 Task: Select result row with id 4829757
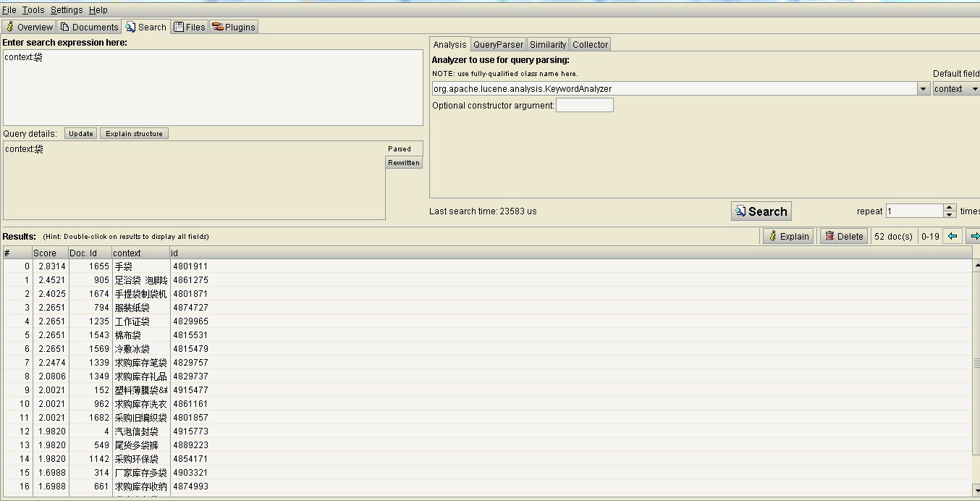coord(486,363)
